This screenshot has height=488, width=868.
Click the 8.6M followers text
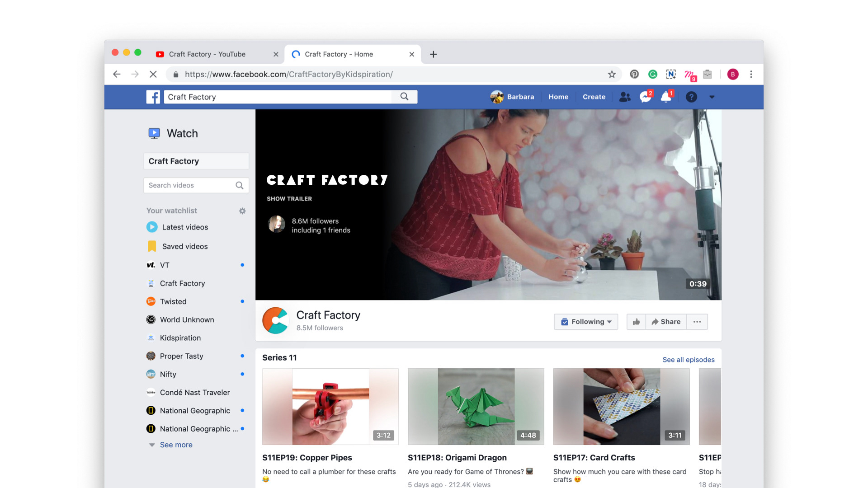click(315, 221)
